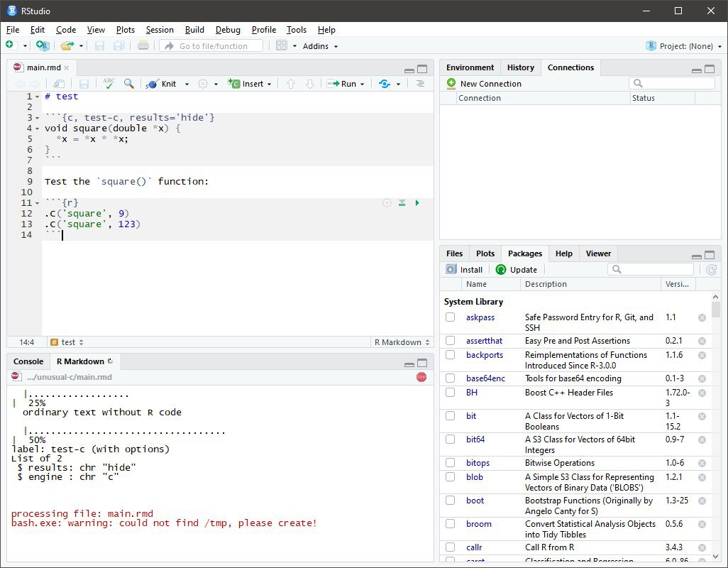This screenshot has width=728, height=568.
Task: Switch to the Plots tab
Action: 485,253
